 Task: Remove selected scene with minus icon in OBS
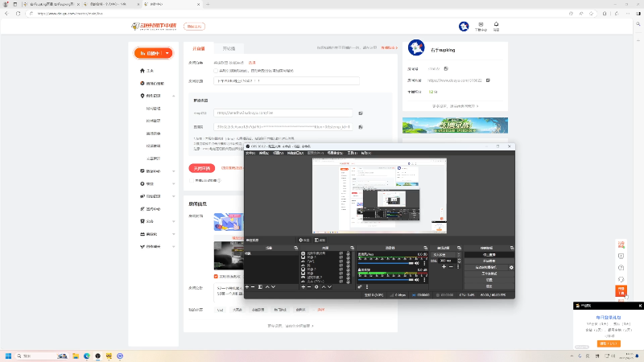[253, 287]
